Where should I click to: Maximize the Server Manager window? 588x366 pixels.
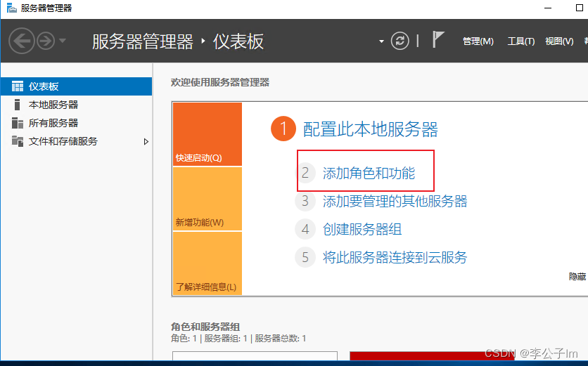coord(580,8)
